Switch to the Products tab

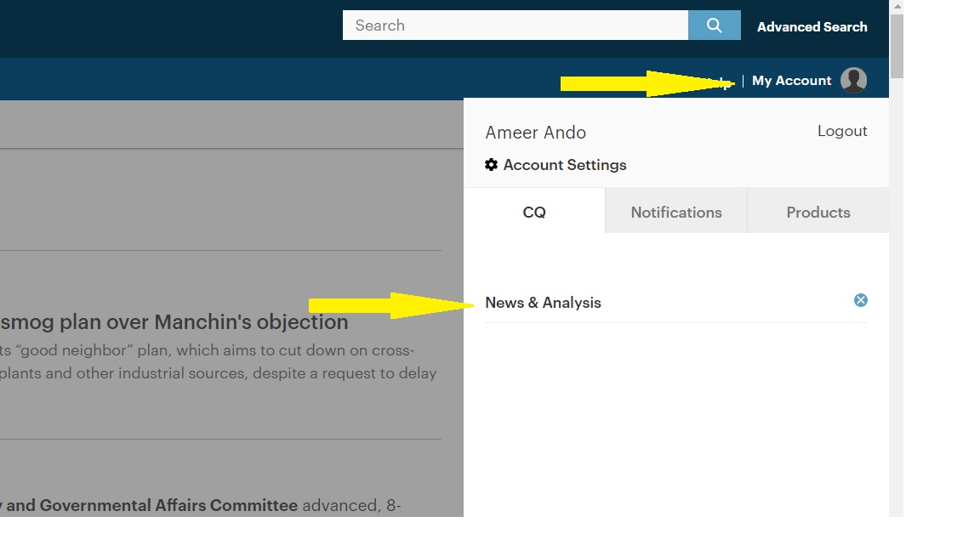(x=818, y=212)
